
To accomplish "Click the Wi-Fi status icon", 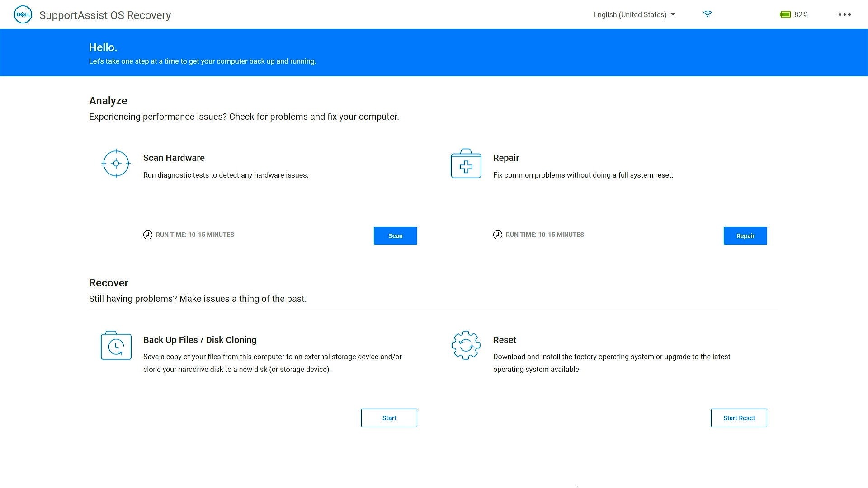I will point(708,14).
